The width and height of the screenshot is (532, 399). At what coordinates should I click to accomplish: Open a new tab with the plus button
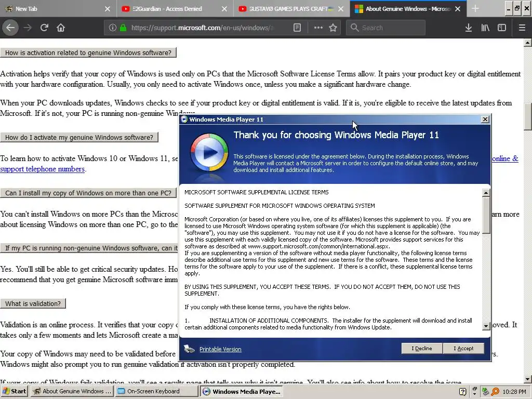tap(475, 9)
